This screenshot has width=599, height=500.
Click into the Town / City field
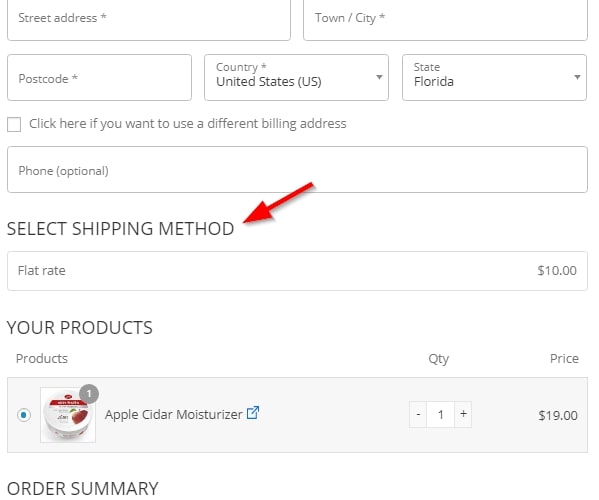tap(445, 19)
